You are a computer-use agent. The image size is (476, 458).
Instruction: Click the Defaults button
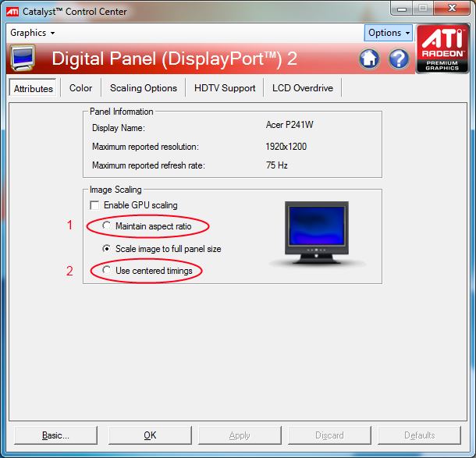pyautogui.click(x=419, y=435)
